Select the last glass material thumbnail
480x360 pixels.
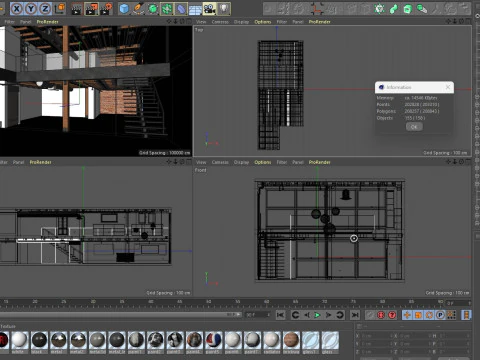click(330, 340)
